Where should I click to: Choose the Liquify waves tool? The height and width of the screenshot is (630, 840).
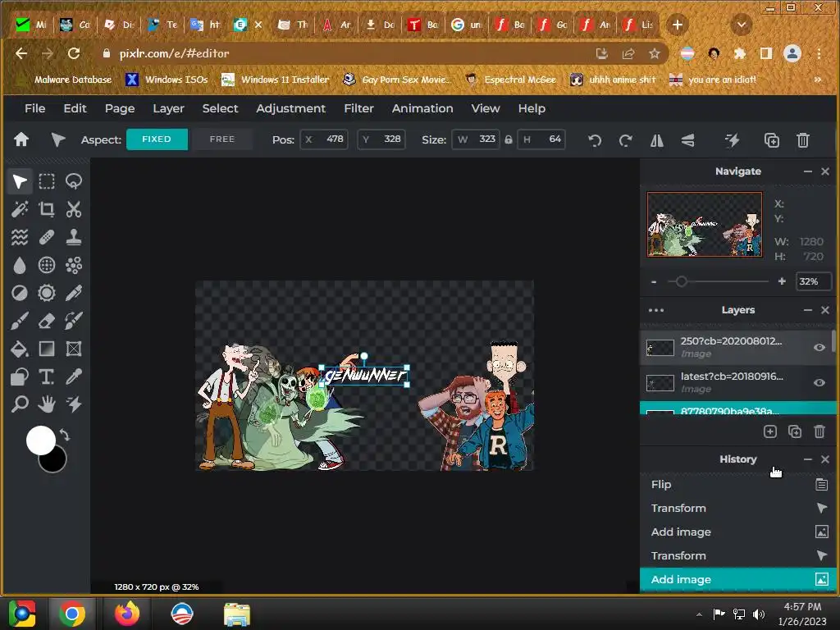tap(20, 237)
